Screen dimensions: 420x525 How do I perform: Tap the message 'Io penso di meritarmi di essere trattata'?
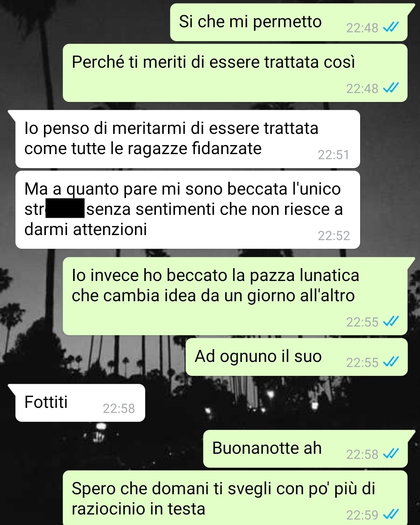187,139
